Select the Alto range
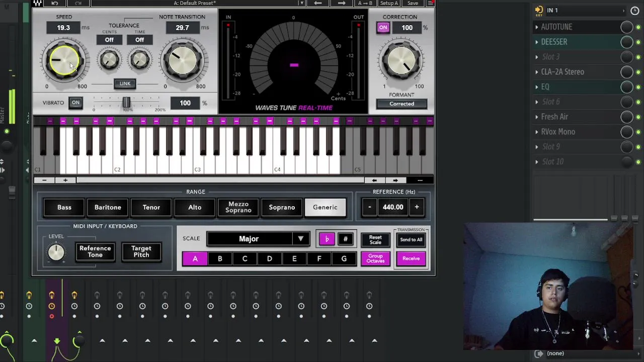This screenshot has width=644, height=362. [x=195, y=207]
